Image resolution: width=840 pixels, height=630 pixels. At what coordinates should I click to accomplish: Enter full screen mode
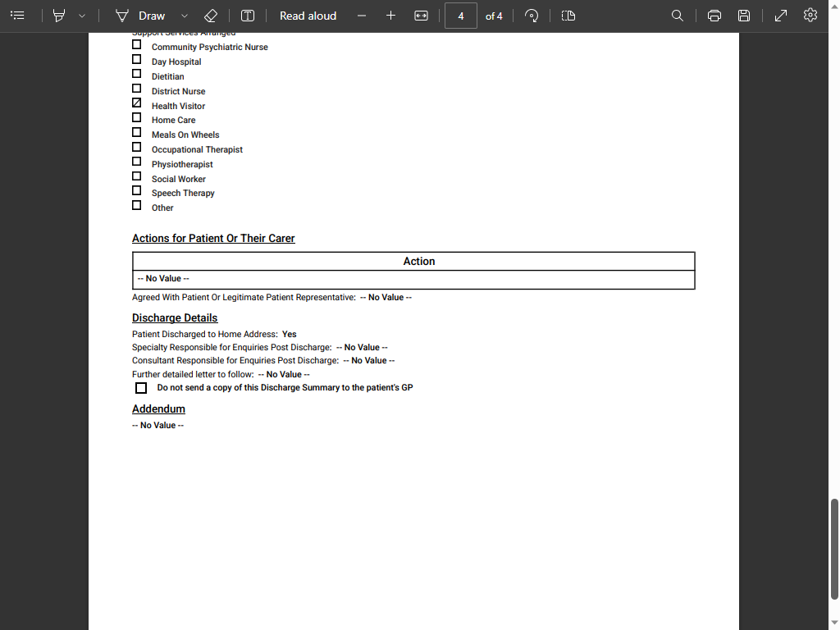pos(781,16)
